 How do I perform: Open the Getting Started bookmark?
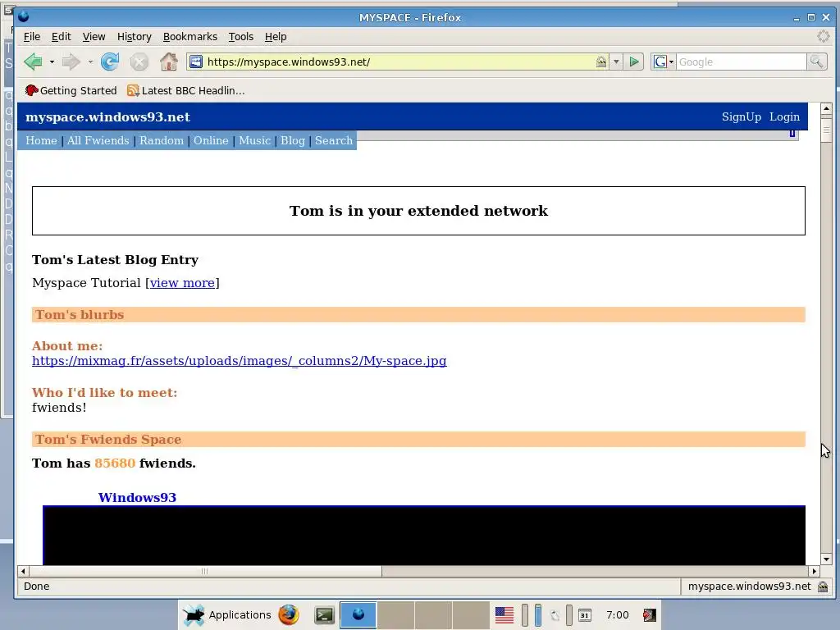click(71, 90)
